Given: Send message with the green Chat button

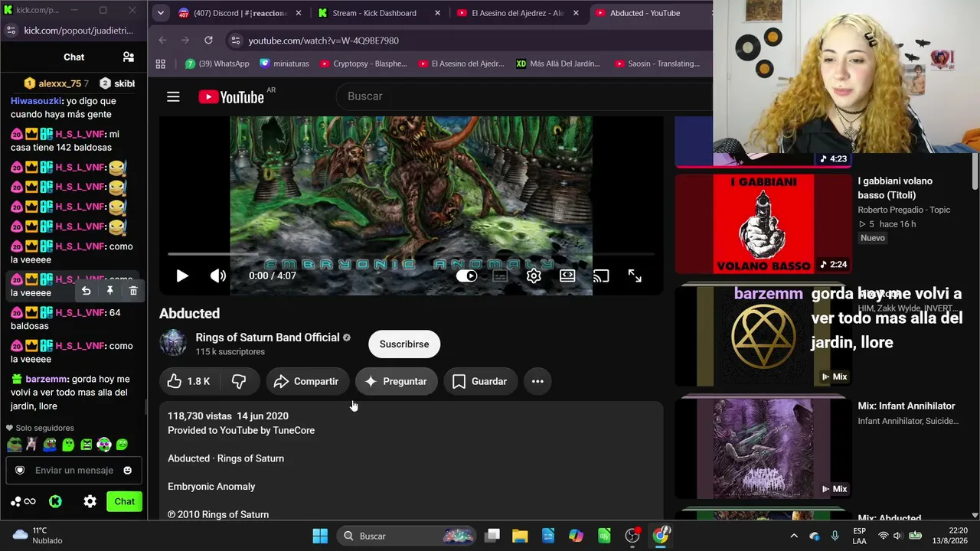Looking at the screenshot, I should click(x=125, y=501).
